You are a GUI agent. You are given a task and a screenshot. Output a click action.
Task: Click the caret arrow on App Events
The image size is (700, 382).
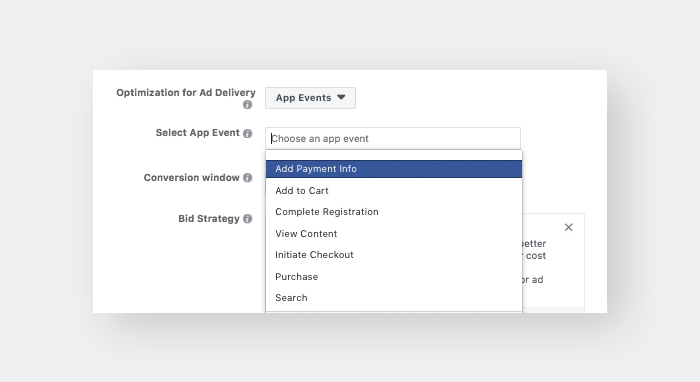pos(341,97)
